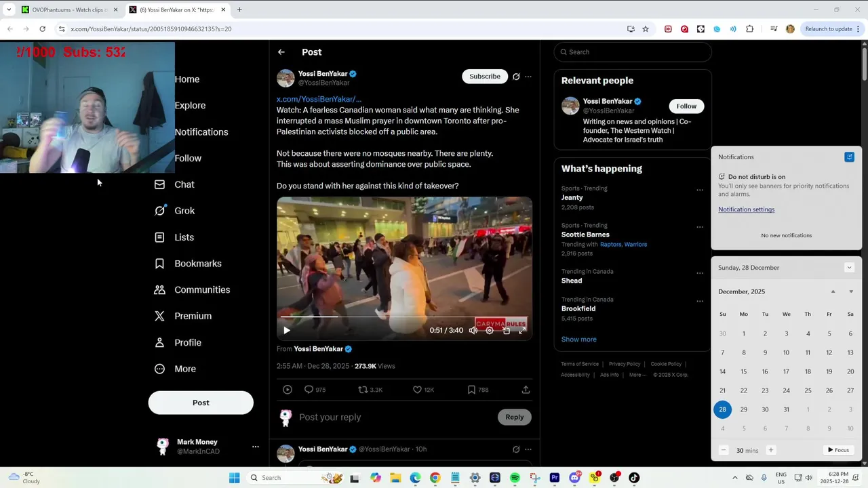This screenshot has width=868, height=488.
Task: Open Notification settings in Windows panel
Action: tap(746, 209)
